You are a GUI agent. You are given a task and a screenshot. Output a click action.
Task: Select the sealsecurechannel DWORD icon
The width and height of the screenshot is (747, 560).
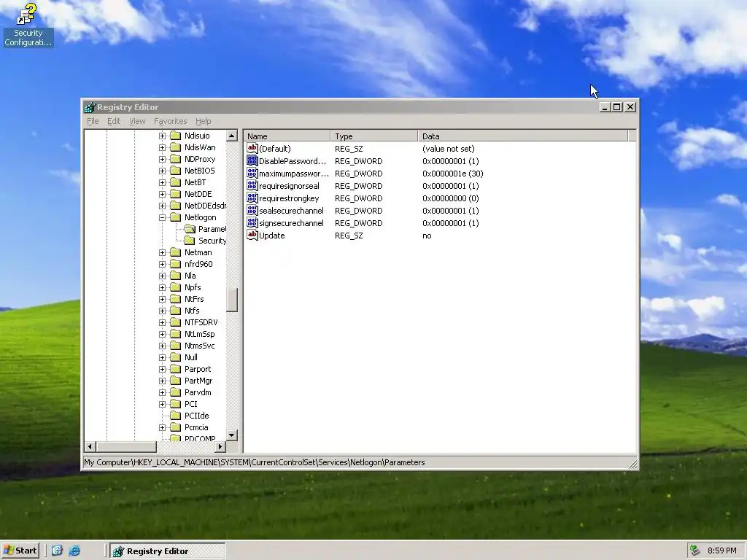(252, 211)
